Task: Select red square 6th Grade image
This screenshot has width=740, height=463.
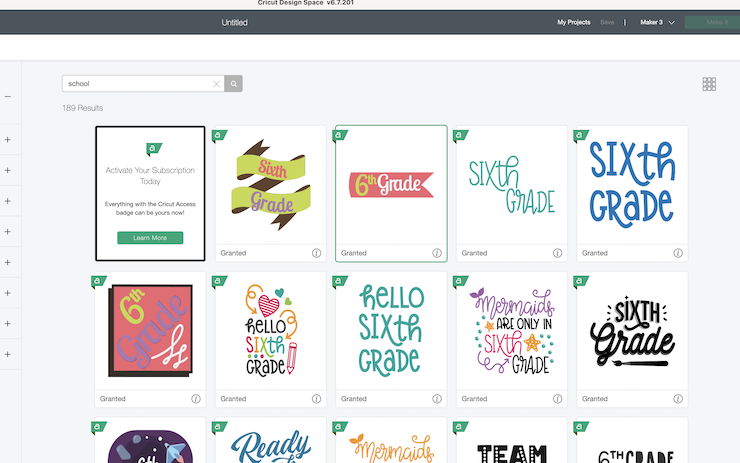Action: coord(150,331)
